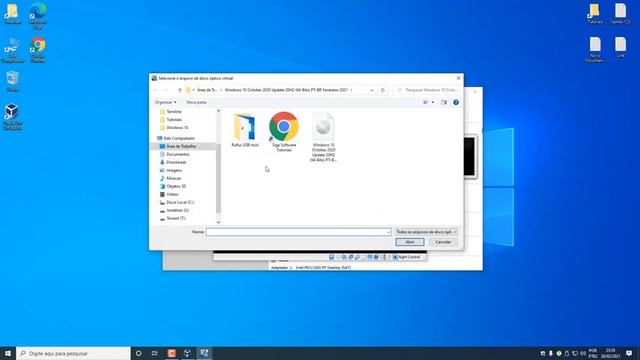Viewport: 640px width, 360px height.
Task: Open the file type filter combo box
Action: pyautogui.click(x=427, y=232)
